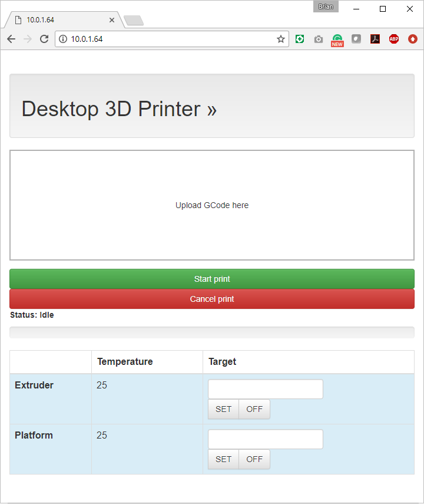Viewport: 424px width, 504px height.
Task: Click SET for the Extruder target
Action: (224, 409)
